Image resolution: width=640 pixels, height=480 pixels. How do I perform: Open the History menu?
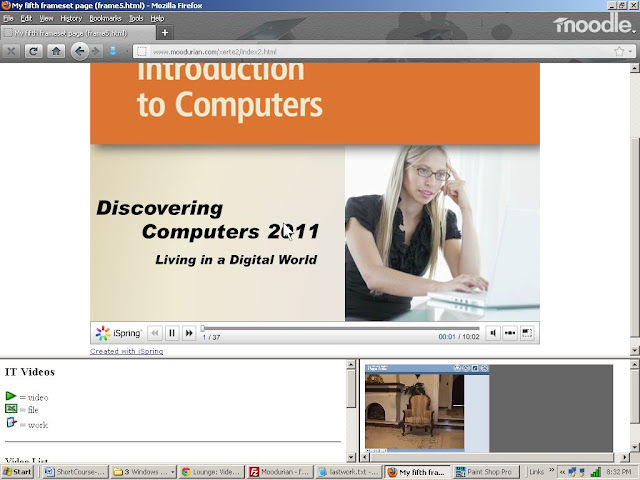[x=71, y=18]
